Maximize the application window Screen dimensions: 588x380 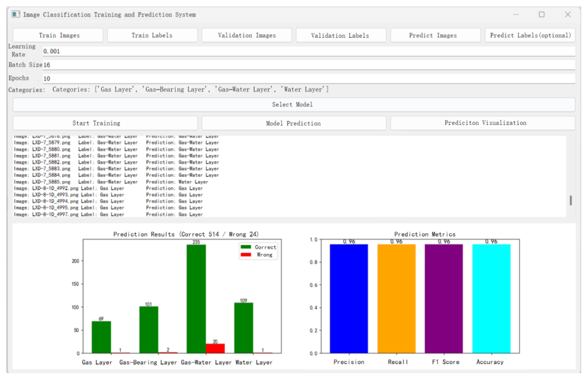pos(541,15)
